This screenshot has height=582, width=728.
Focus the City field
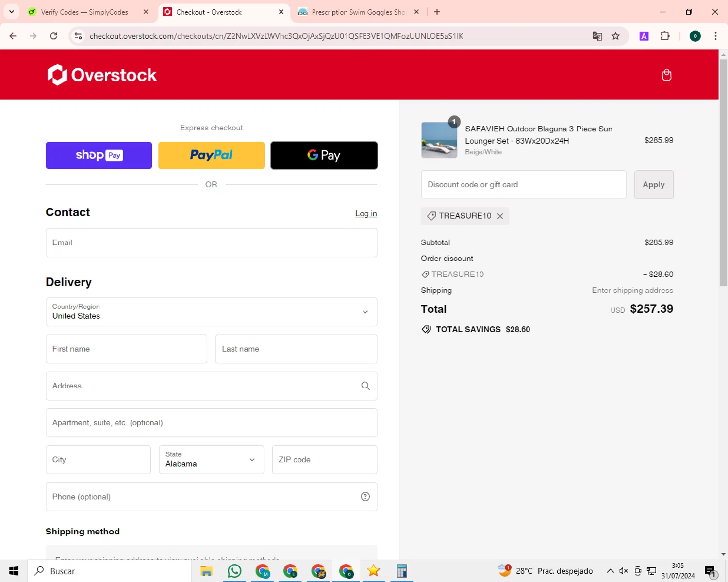[98, 460]
